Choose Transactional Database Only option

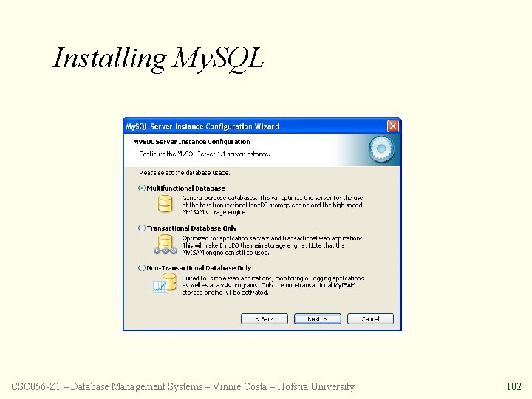tap(142, 228)
